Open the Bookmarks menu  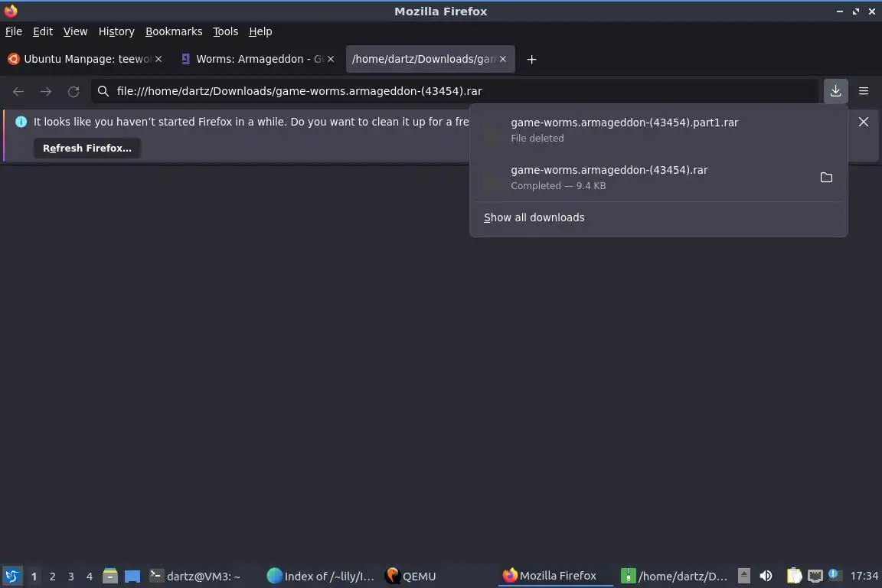pyautogui.click(x=174, y=31)
